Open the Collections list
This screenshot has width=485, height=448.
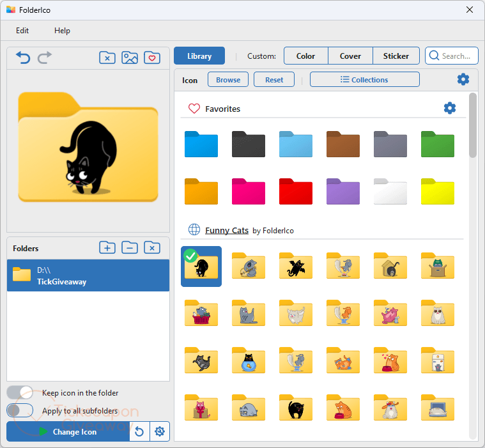tap(365, 79)
